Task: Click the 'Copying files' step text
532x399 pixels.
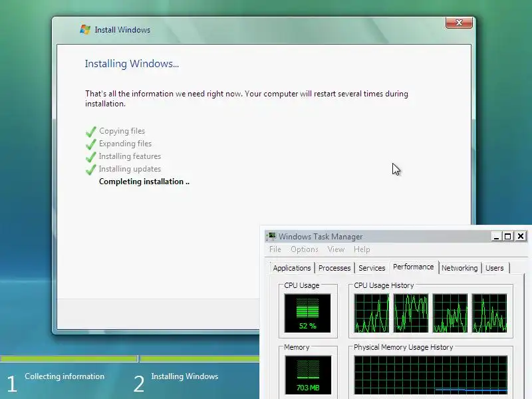Action: click(x=122, y=131)
